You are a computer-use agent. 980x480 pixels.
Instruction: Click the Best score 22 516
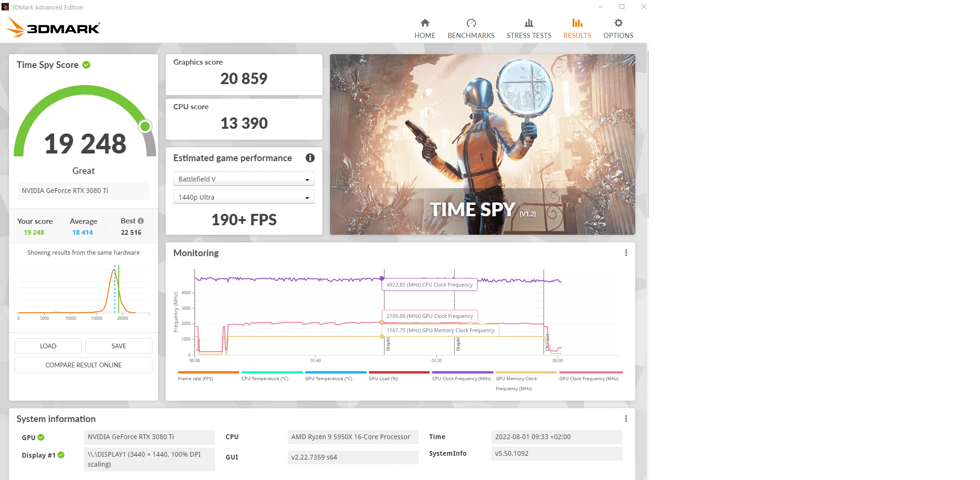point(131,232)
